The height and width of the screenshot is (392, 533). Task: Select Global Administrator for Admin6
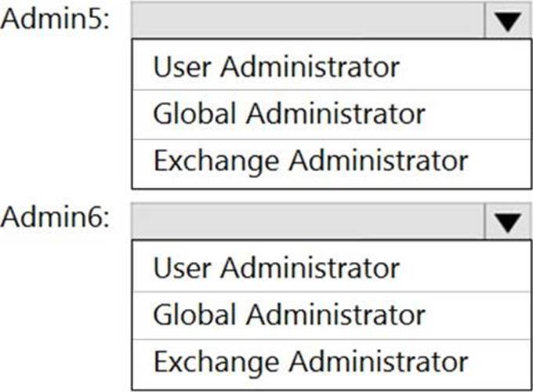pos(332,315)
